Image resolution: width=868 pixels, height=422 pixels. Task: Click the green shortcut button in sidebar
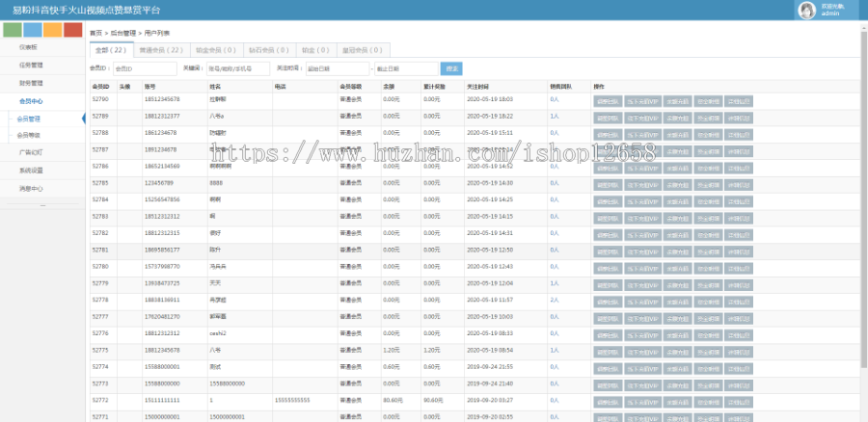(12, 29)
